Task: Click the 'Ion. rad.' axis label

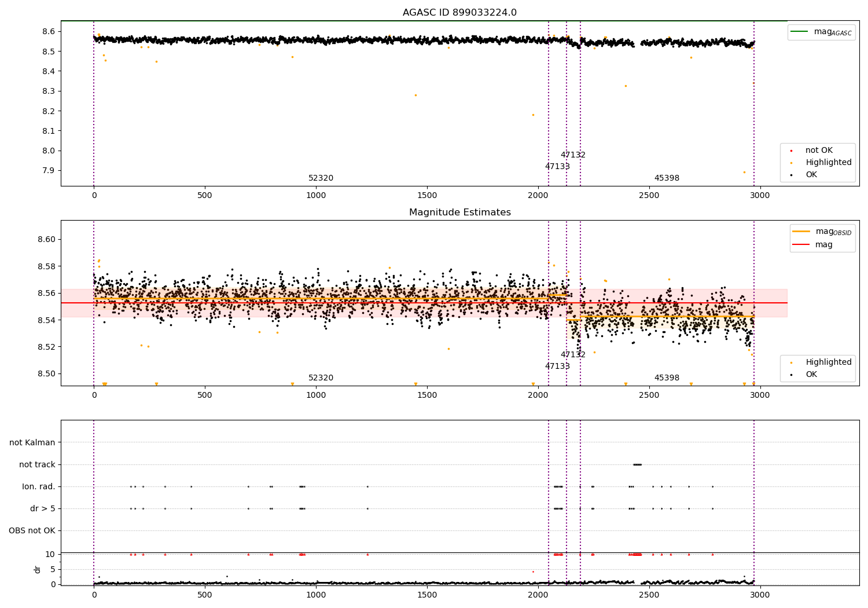Action: point(39,487)
